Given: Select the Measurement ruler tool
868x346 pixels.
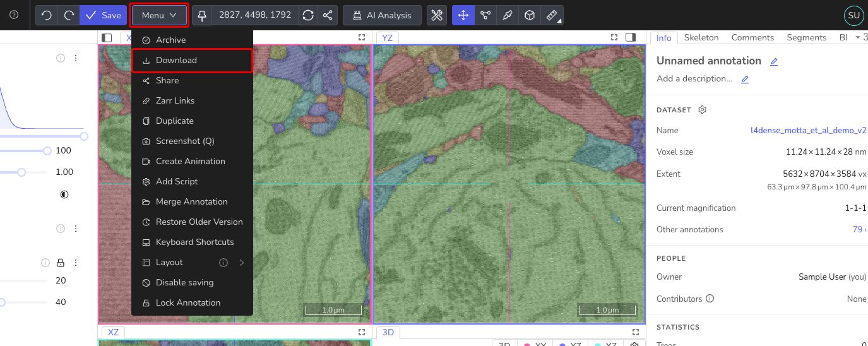Looking at the screenshot, I should [x=552, y=15].
